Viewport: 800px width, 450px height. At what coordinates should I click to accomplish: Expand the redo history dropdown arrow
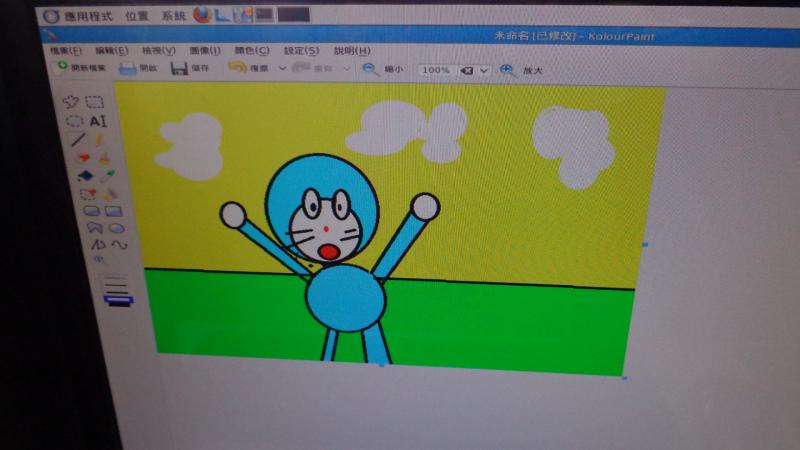point(346,69)
